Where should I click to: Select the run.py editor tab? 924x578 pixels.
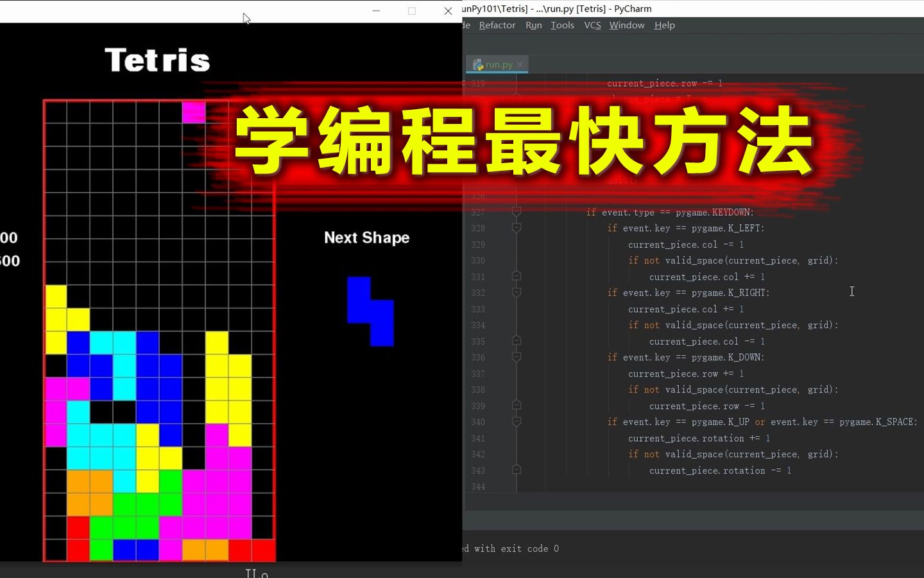496,64
